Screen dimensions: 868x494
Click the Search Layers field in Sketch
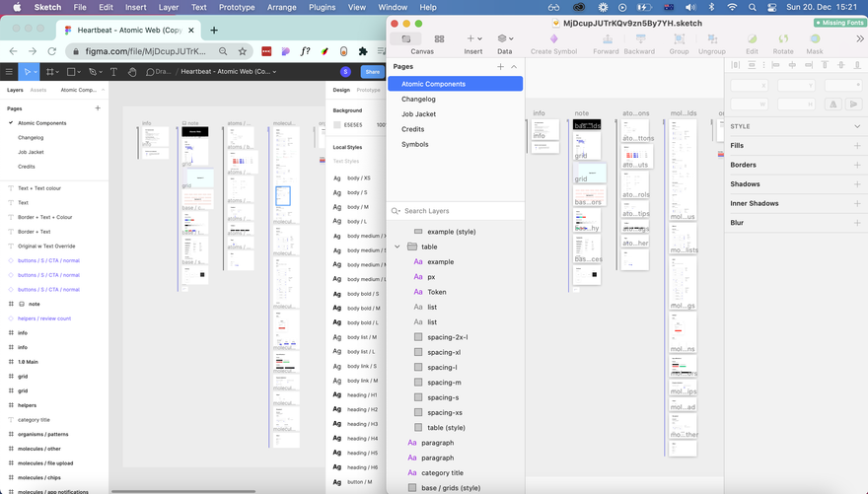(456, 211)
